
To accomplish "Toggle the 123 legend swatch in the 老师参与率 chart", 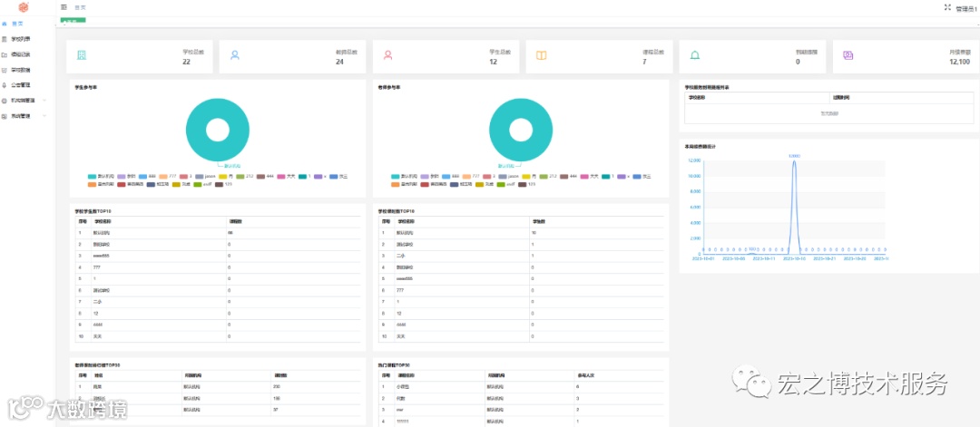I will coord(523,185).
